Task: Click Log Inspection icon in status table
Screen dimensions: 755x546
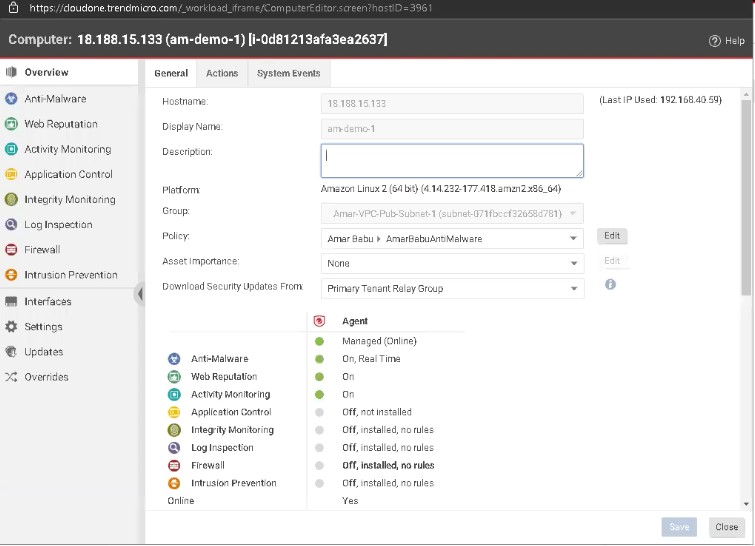Action: click(174, 448)
